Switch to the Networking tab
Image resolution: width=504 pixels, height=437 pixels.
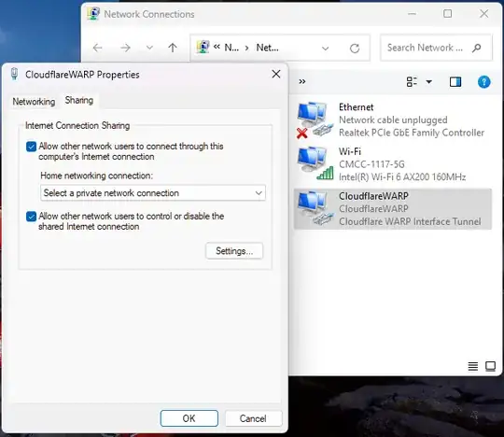point(34,102)
